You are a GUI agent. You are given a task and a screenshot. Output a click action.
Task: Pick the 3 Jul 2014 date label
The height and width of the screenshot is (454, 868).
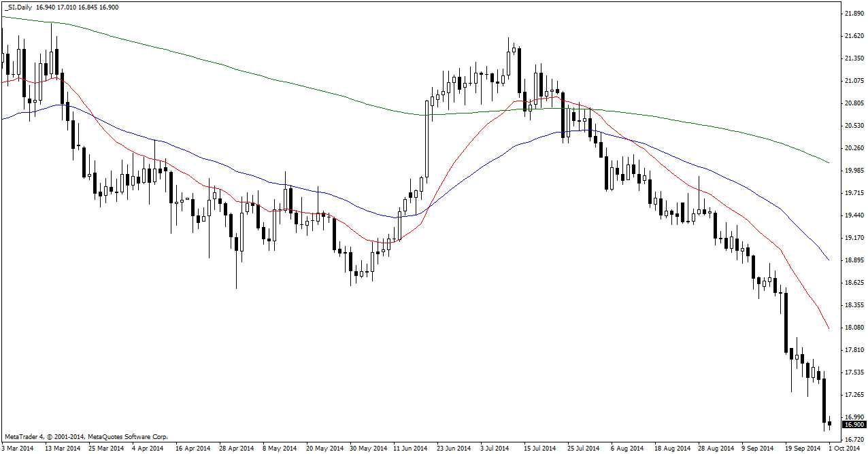(495, 449)
